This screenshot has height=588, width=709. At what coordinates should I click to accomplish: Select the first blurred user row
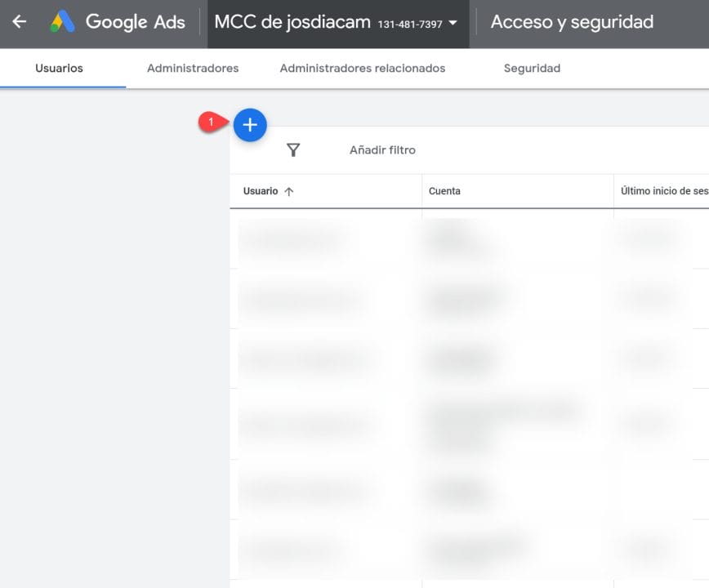click(325, 239)
